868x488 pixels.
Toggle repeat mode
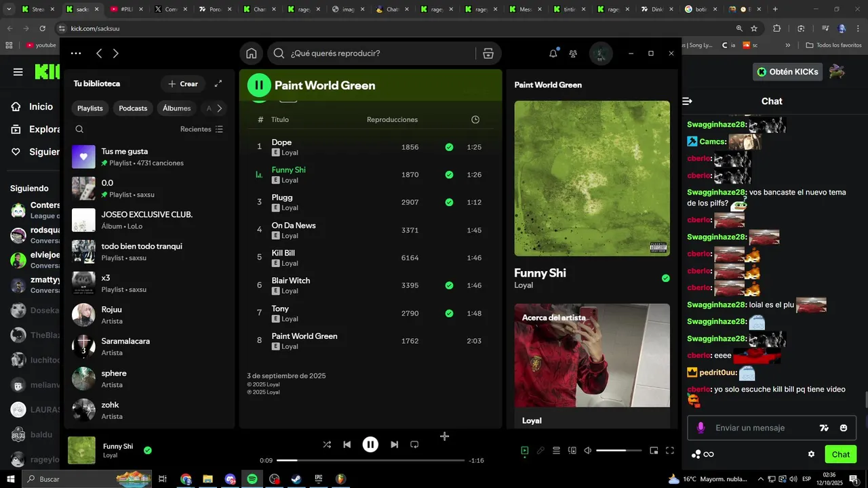tap(414, 445)
